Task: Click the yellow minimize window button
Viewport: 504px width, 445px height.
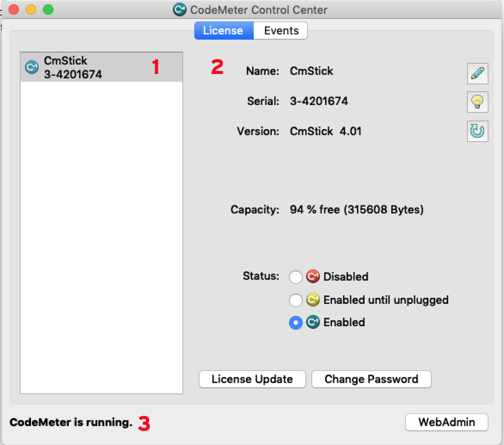Action: click(x=31, y=9)
